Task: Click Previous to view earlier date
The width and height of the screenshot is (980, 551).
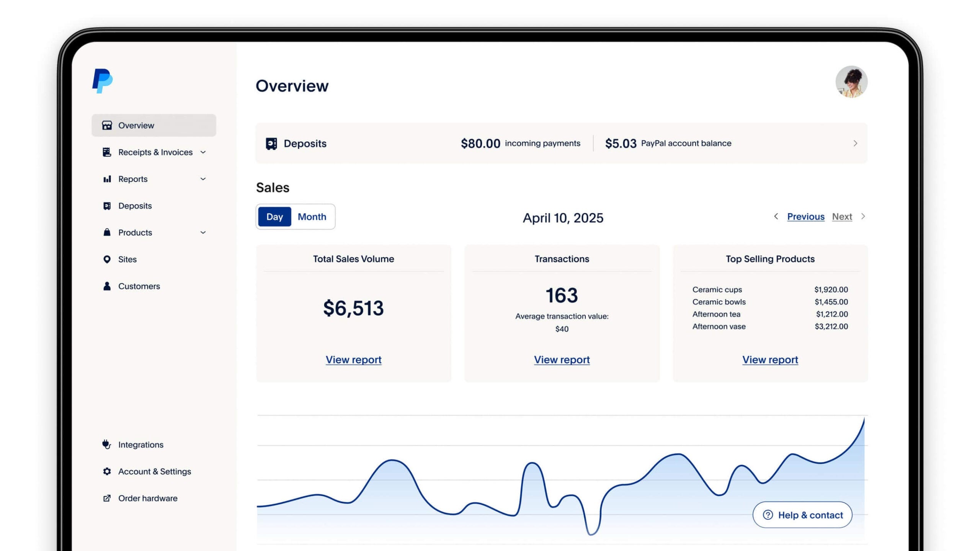Action: [805, 216]
